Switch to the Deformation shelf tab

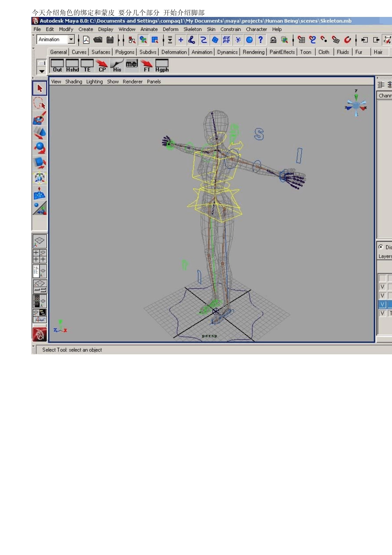point(174,52)
